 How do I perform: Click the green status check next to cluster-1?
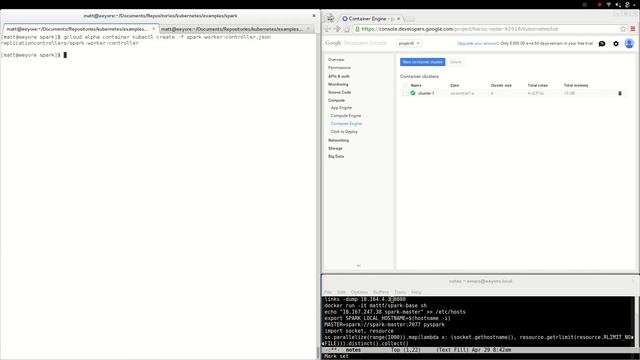[x=413, y=93]
